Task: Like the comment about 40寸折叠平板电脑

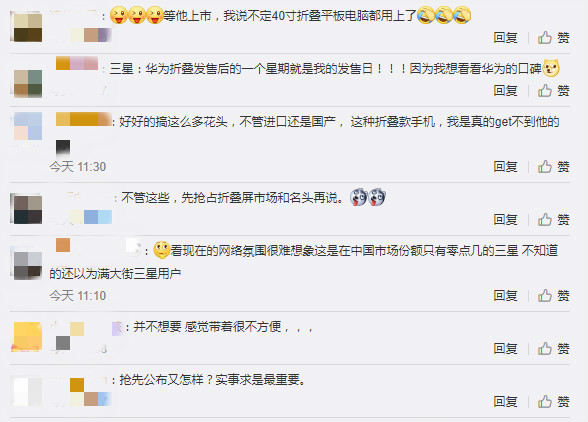Action: (554, 38)
